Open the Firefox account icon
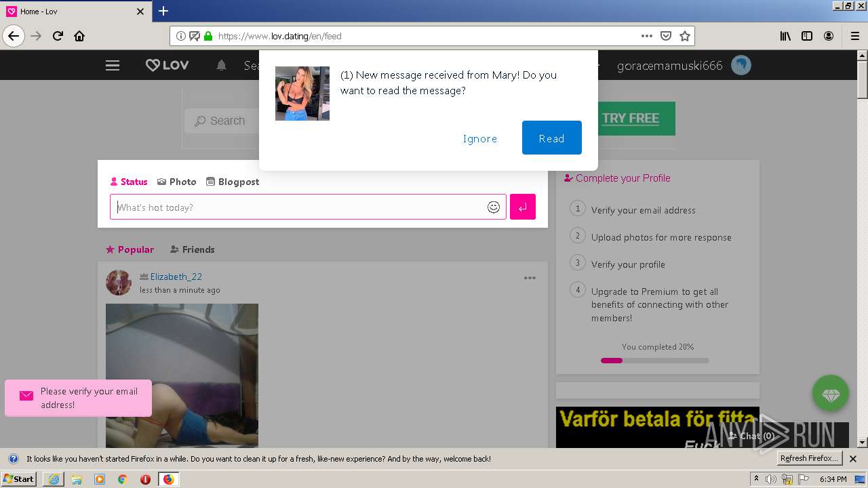Viewport: 868px width, 488px height. coord(829,36)
